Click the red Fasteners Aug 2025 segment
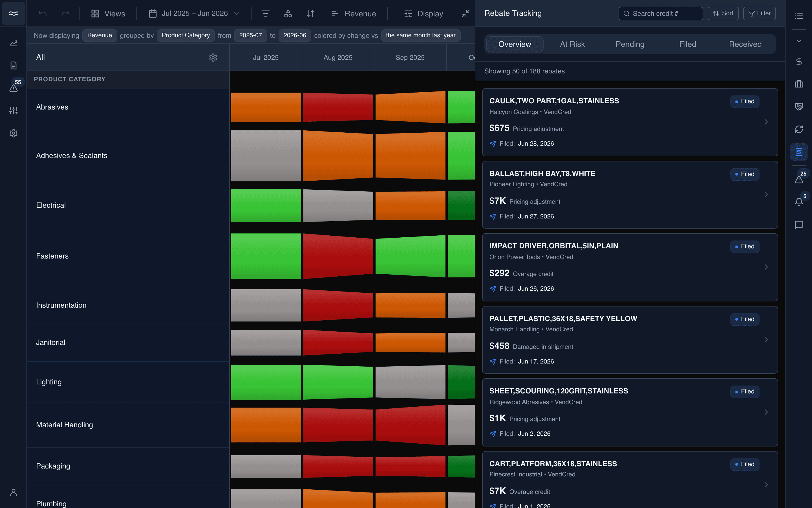The width and height of the screenshot is (812, 508). [x=338, y=256]
